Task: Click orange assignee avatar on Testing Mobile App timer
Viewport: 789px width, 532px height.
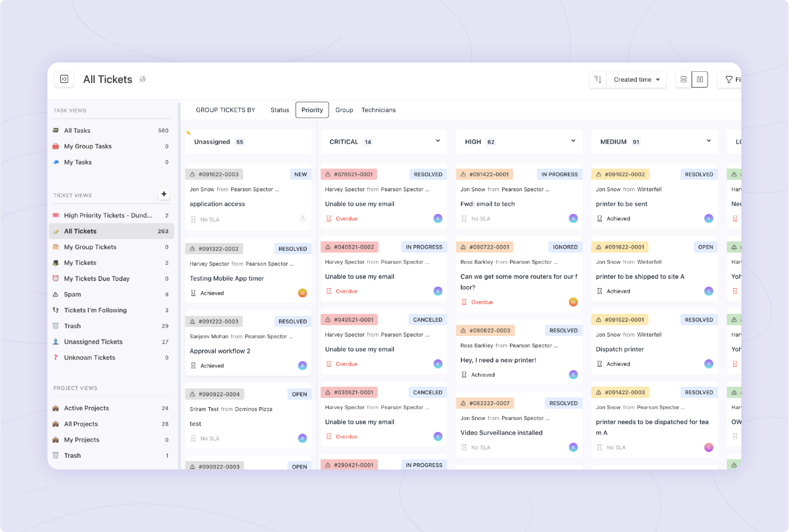Action: pos(303,293)
